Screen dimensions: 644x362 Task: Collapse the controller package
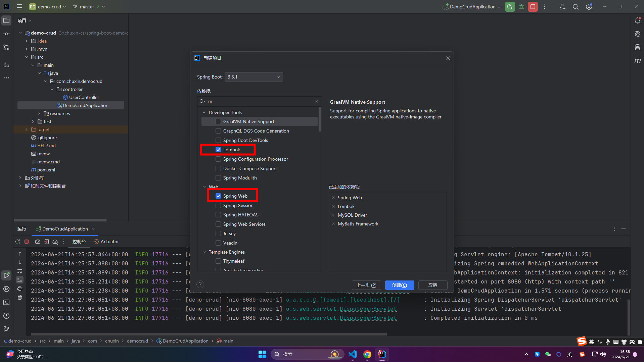(x=52, y=89)
